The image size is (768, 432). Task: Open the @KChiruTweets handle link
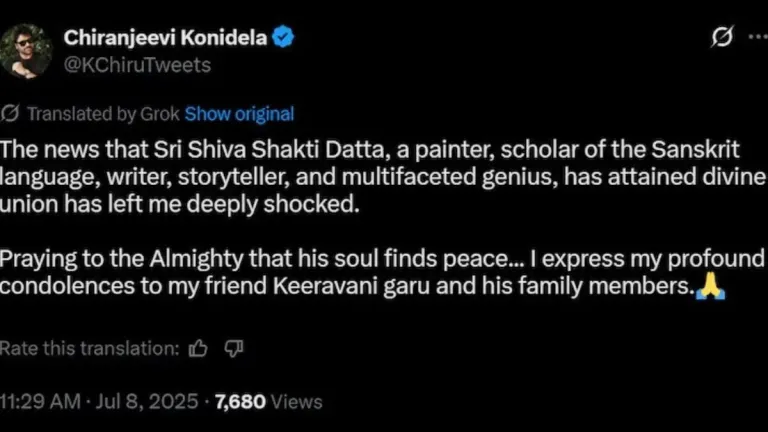137,64
